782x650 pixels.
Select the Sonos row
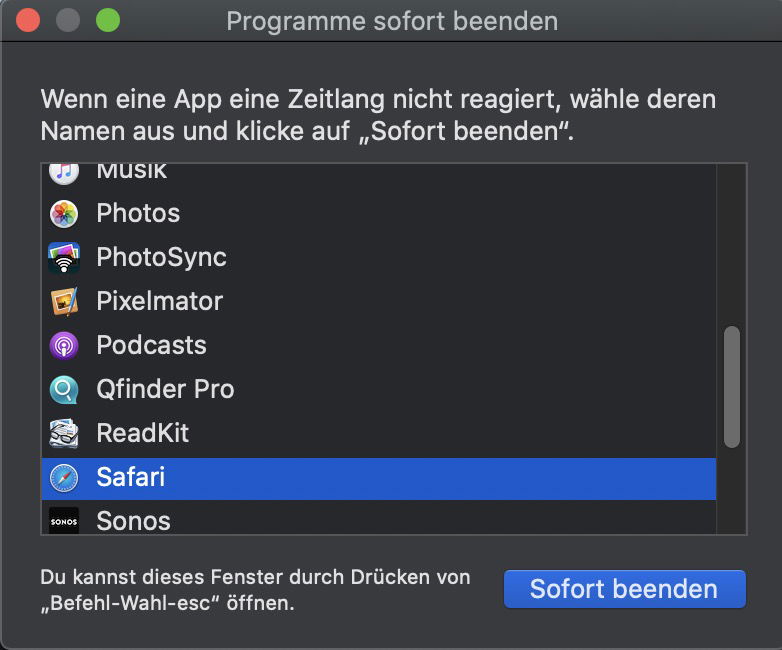(x=379, y=518)
